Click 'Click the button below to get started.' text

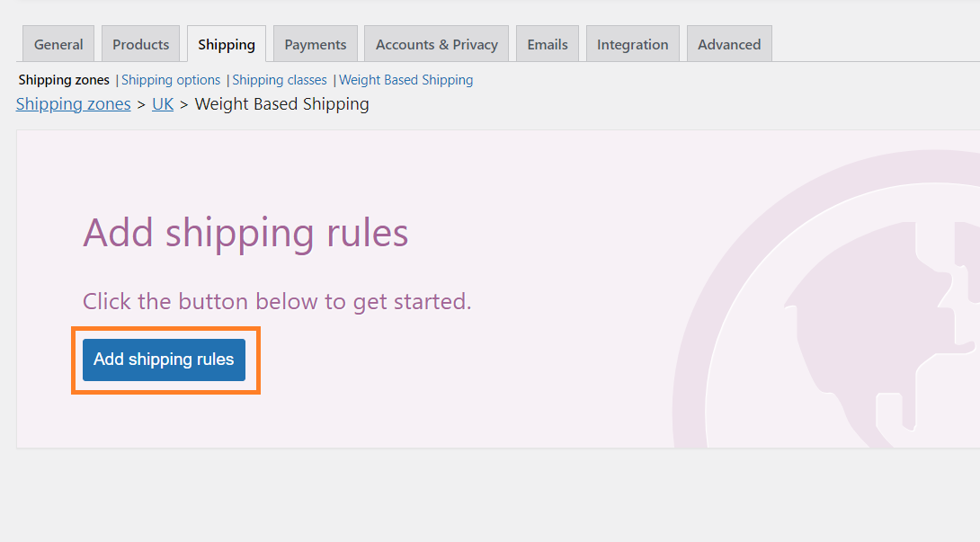click(x=277, y=301)
